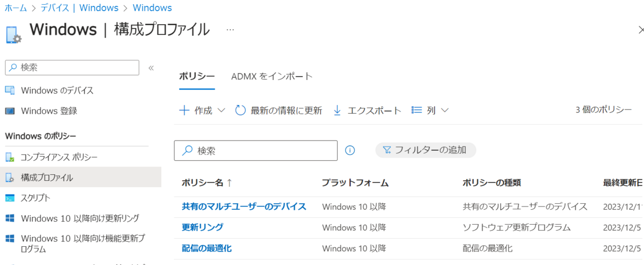This screenshot has width=644, height=265.
Task: Click the refresh icon for 最新の情報に更新
Action: [241, 111]
